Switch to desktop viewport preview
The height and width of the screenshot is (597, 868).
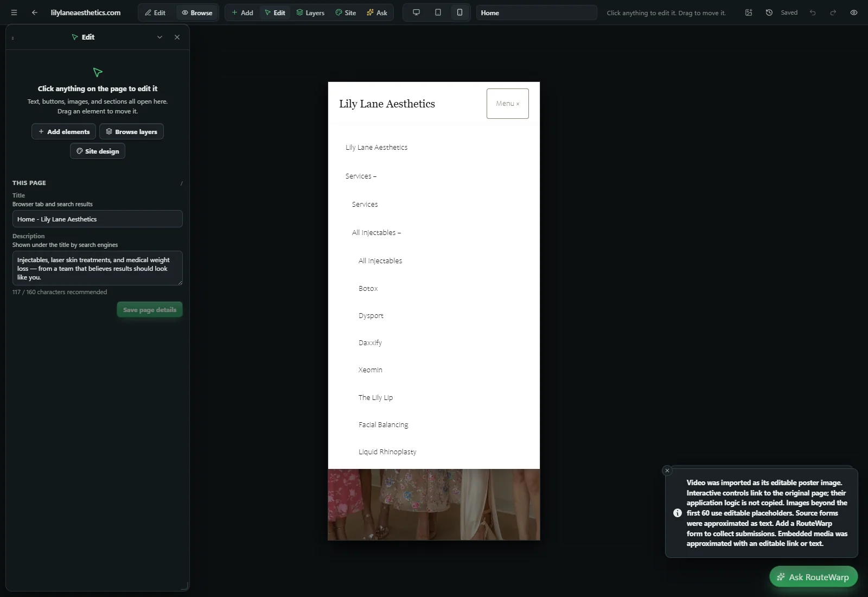pyautogui.click(x=416, y=12)
